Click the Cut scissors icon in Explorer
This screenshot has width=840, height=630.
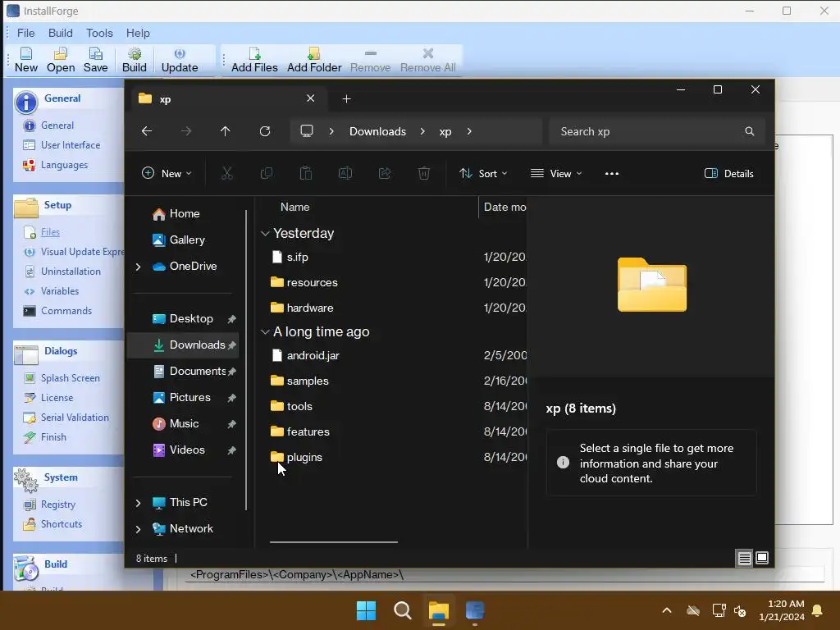pyautogui.click(x=227, y=173)
